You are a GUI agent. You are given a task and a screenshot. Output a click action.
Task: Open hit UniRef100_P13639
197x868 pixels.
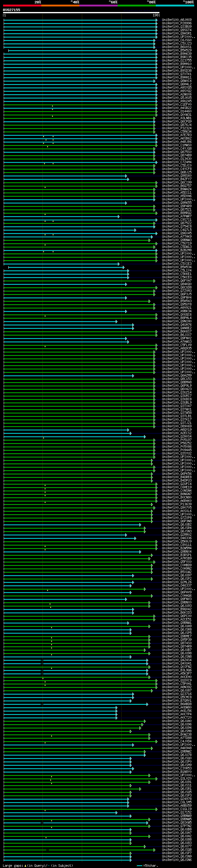click(x=176, y=504)
